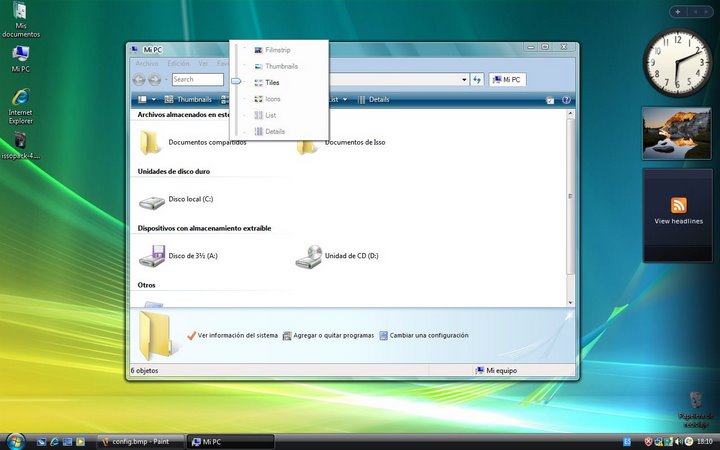Click the ES language indicator in tray
The height and width of the screenshot is (450, 720).
[627, 442]
